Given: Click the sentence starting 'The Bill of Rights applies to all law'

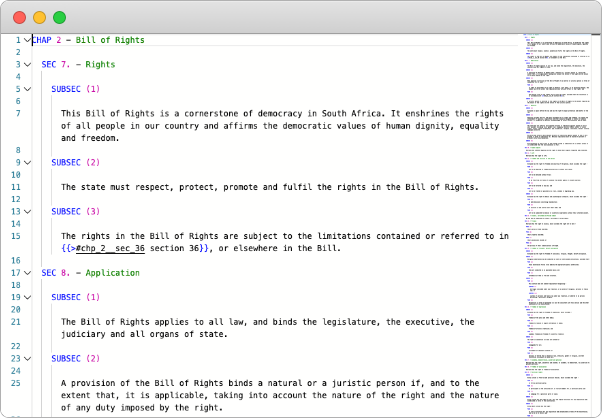Looking at the screenshot, I should [x=268, y=328].
